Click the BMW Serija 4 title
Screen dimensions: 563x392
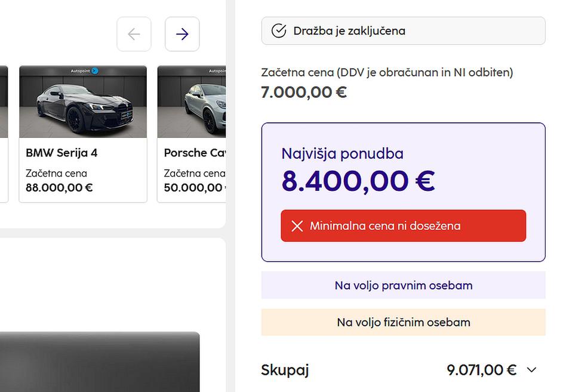point(61,153)
